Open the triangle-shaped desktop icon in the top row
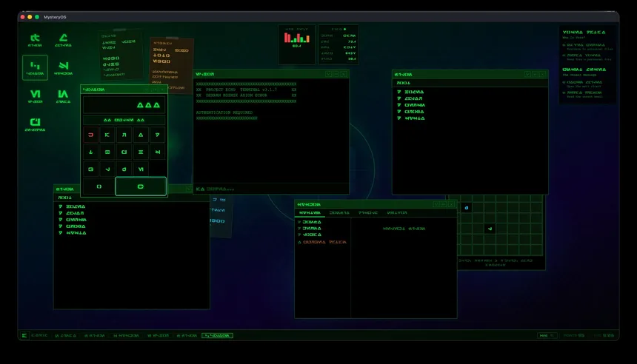Viewport: 637px width, 364px height. coord(63,39)
